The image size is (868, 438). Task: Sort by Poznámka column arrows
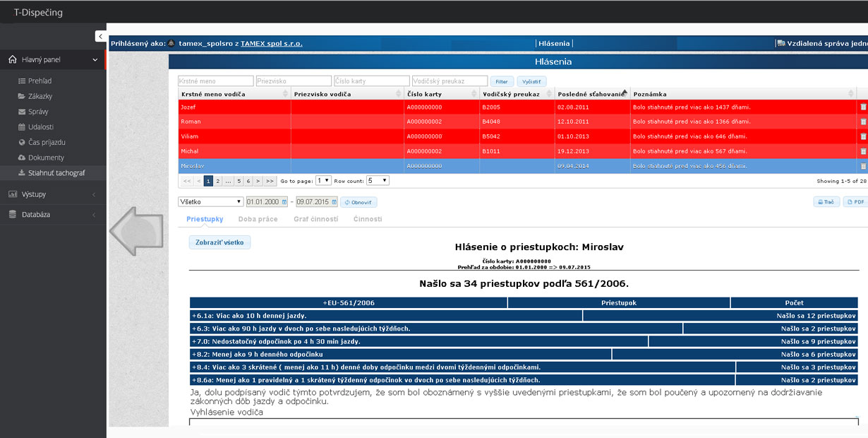pos(851,94)
